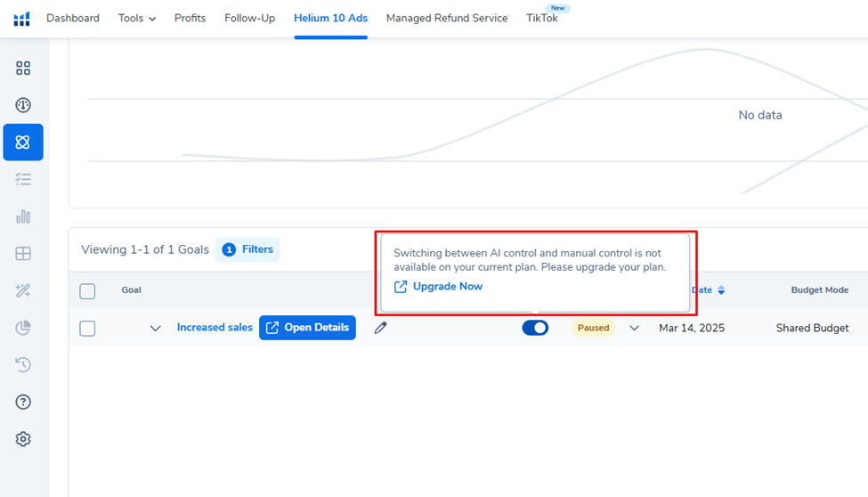Switch to the Profits tab
The image size is (868, 497).
(190, 18)
